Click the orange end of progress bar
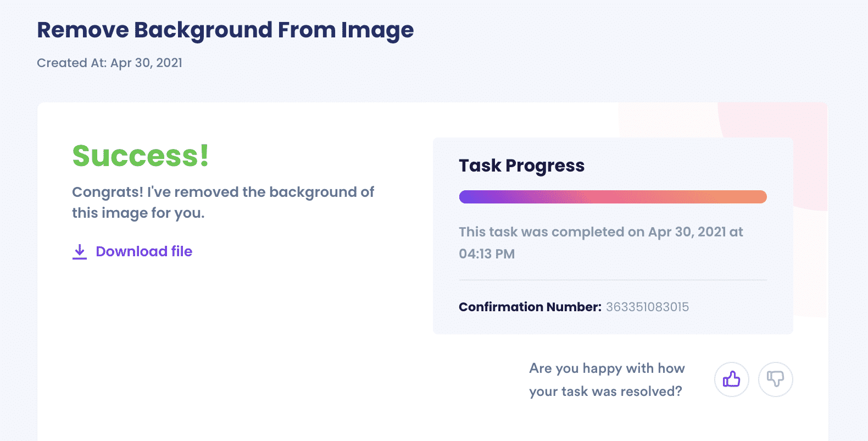The height and width of the screenshot is (441, 868). (x=753, y=197)
